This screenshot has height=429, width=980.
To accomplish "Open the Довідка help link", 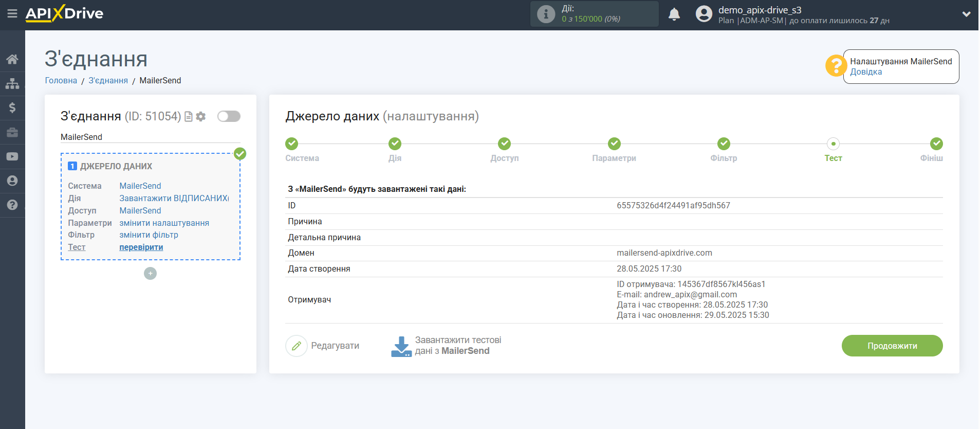I will (866, 72).
